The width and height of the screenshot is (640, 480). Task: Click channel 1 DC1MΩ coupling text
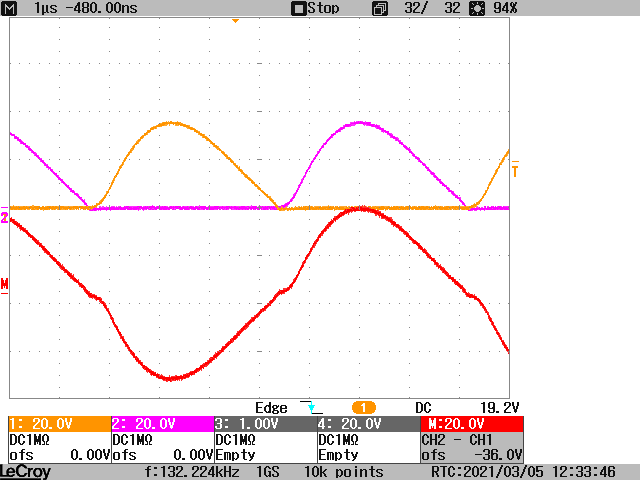[29, 440]
